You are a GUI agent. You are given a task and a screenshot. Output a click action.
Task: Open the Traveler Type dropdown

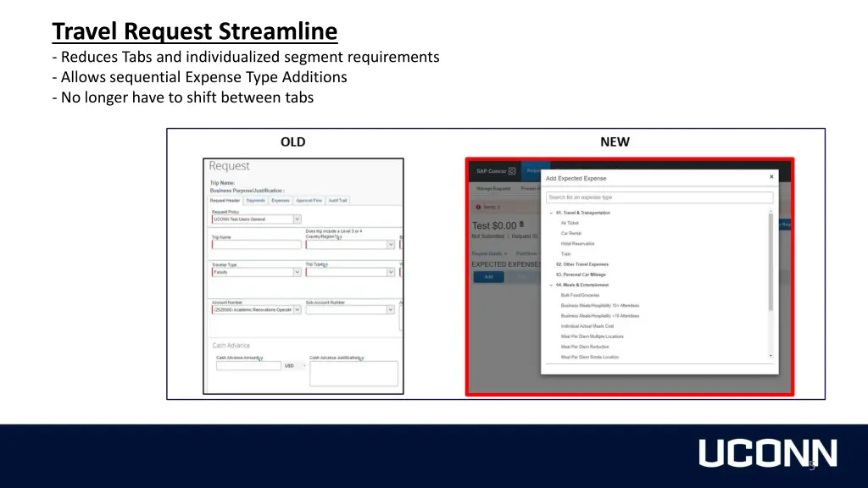click(x=297, y=272)
